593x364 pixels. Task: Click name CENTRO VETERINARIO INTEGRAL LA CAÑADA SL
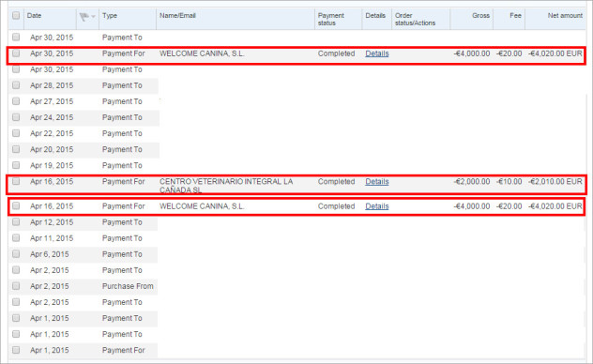pyautogui.click(x=226, y=186)
